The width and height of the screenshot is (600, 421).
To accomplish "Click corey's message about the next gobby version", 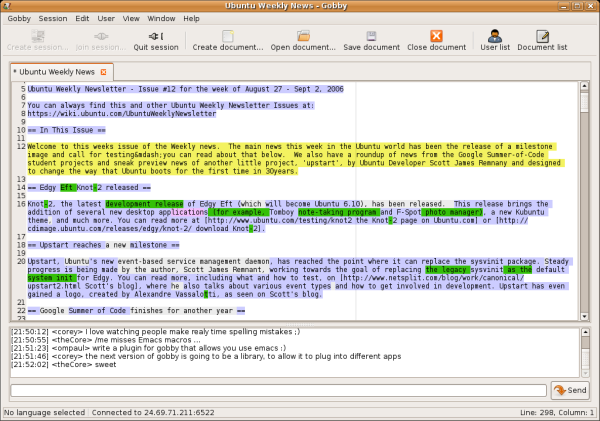I will [x=206, y=356].
